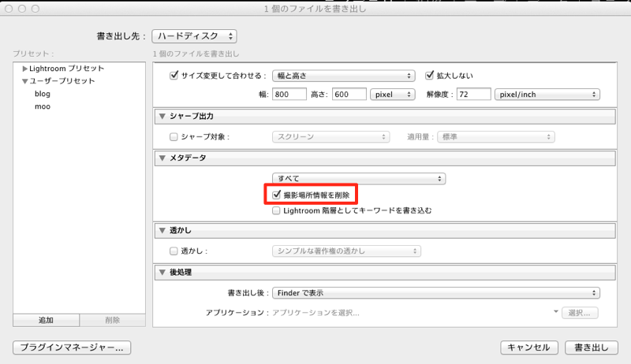Collapse the 透かし section

pyautogui.click(x=162, y=231)
